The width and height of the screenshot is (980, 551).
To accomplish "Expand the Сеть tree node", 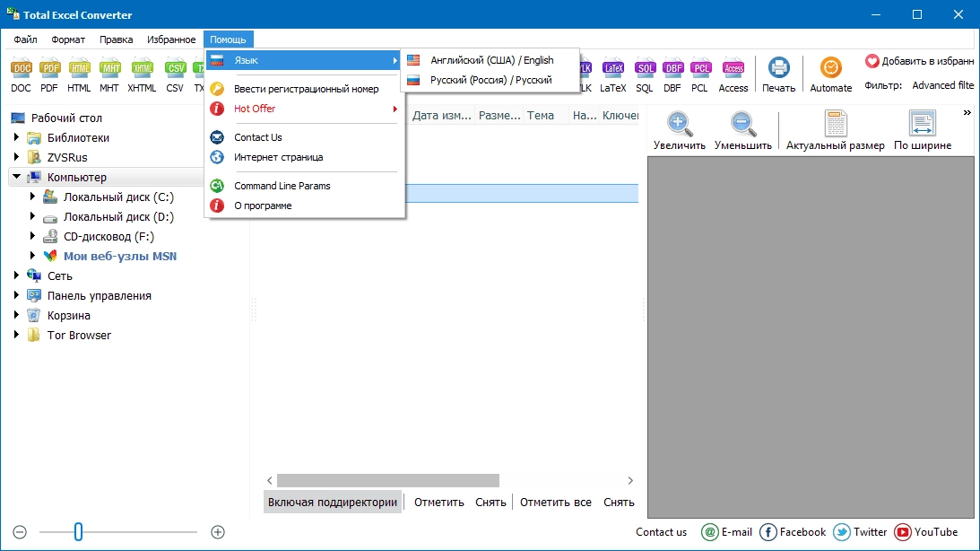I will (x=17, y=275).
